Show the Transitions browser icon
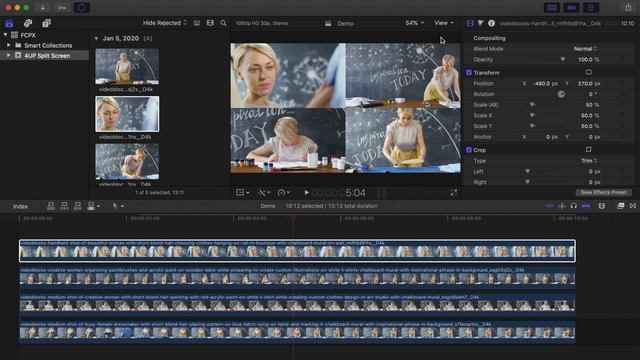The width and height of the screenshot is (640, 360). coord(633,206)
